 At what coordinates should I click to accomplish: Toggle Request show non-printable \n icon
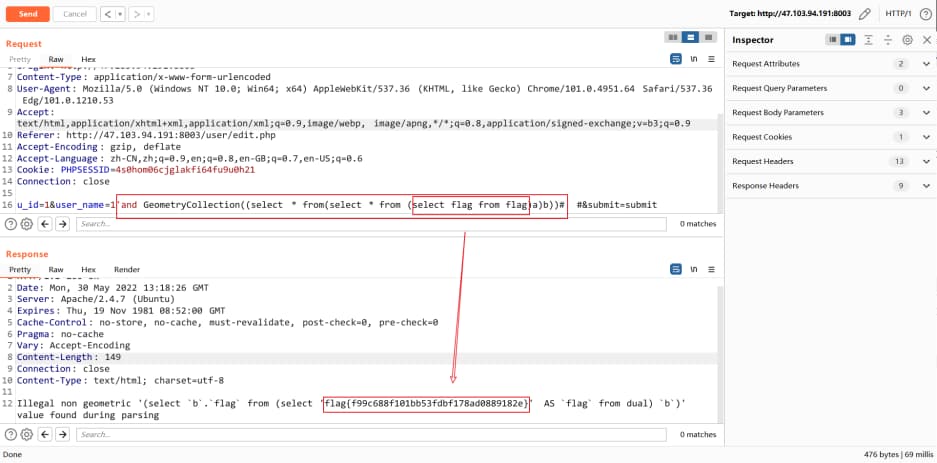694,59
